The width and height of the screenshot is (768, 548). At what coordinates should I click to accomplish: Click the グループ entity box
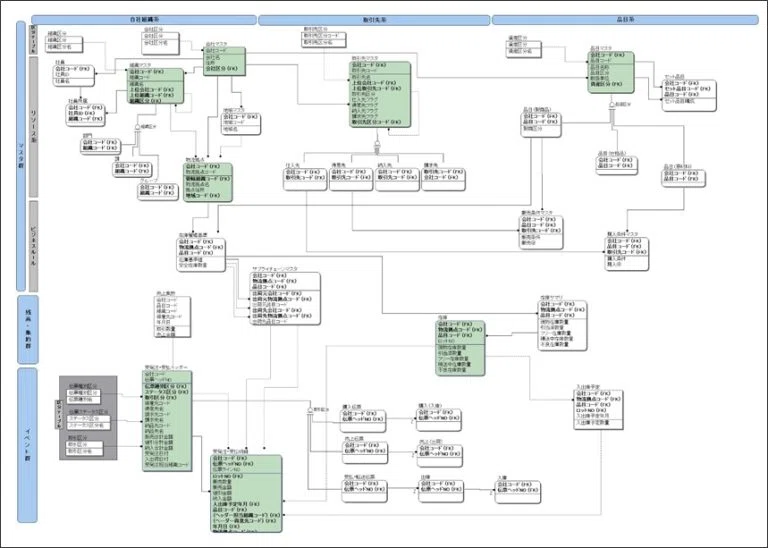(157, 191)
